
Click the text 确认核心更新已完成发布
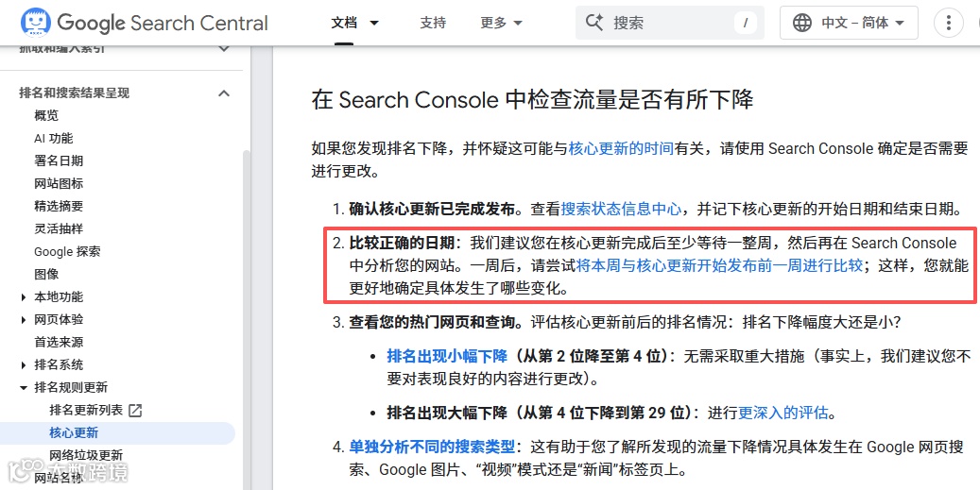coord(432,209)
